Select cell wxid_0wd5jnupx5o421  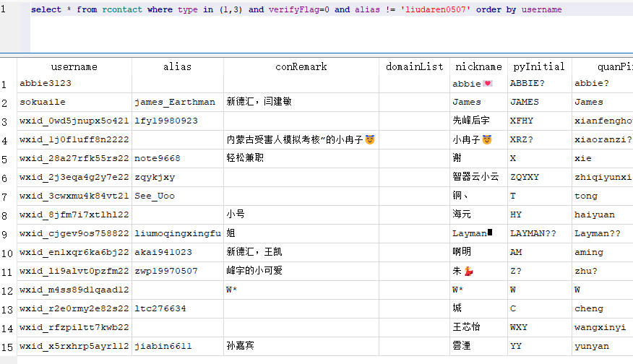click(74, 121)
